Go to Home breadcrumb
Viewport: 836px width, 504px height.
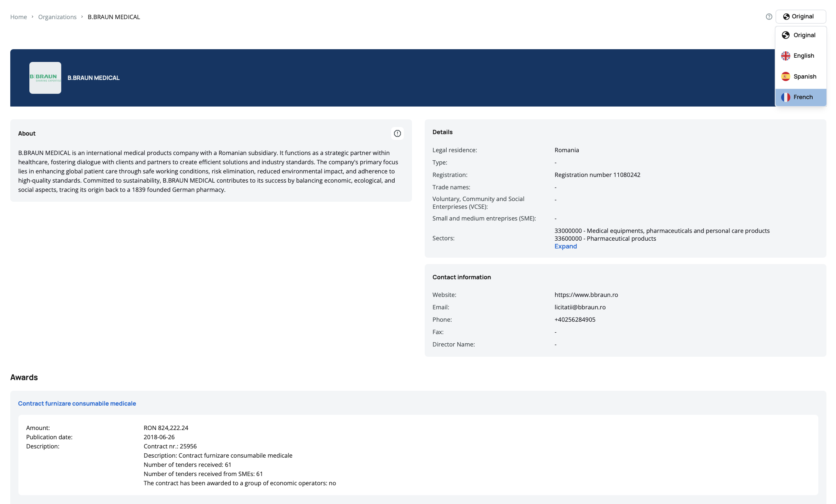(18, 17)
